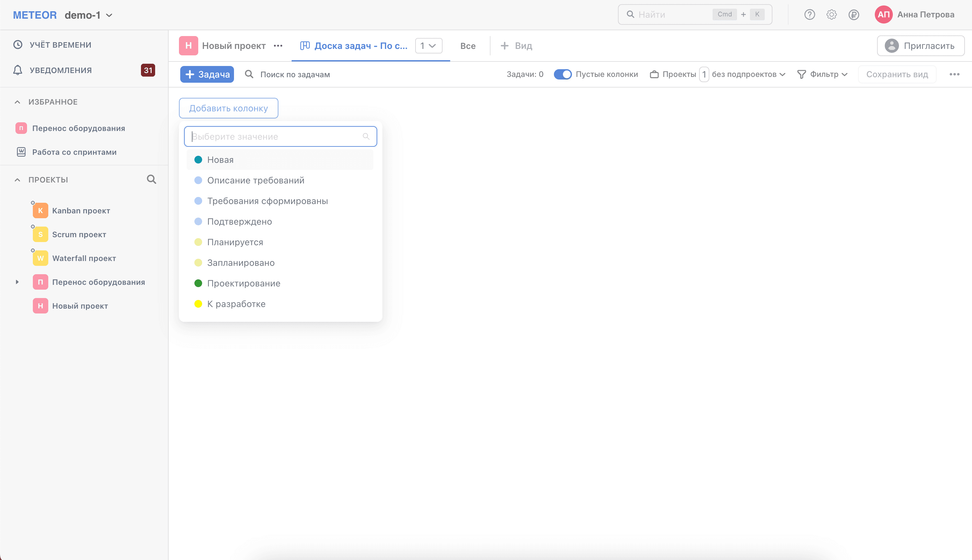Click Waterfall проект W icon

point(40,258)
